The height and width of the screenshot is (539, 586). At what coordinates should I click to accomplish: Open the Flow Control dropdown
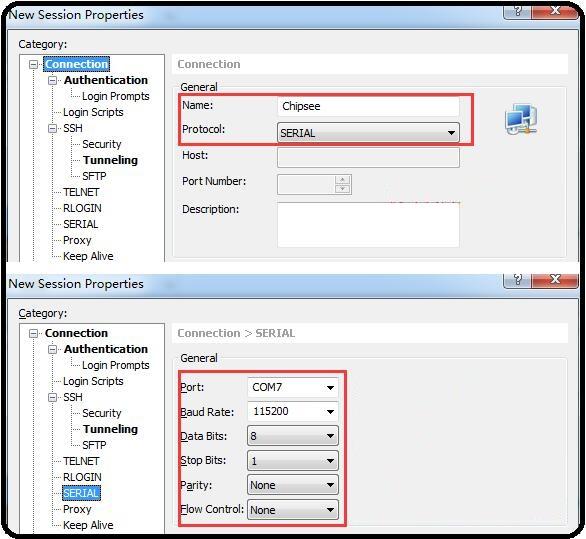tap(293, 510)
